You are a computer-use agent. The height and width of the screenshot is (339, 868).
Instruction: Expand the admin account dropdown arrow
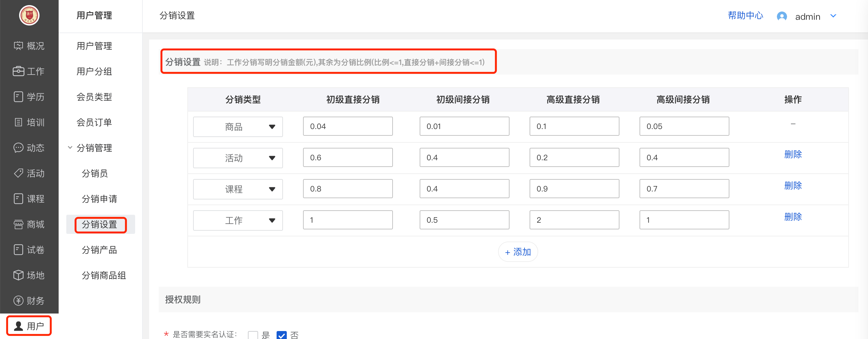(833, 16)
